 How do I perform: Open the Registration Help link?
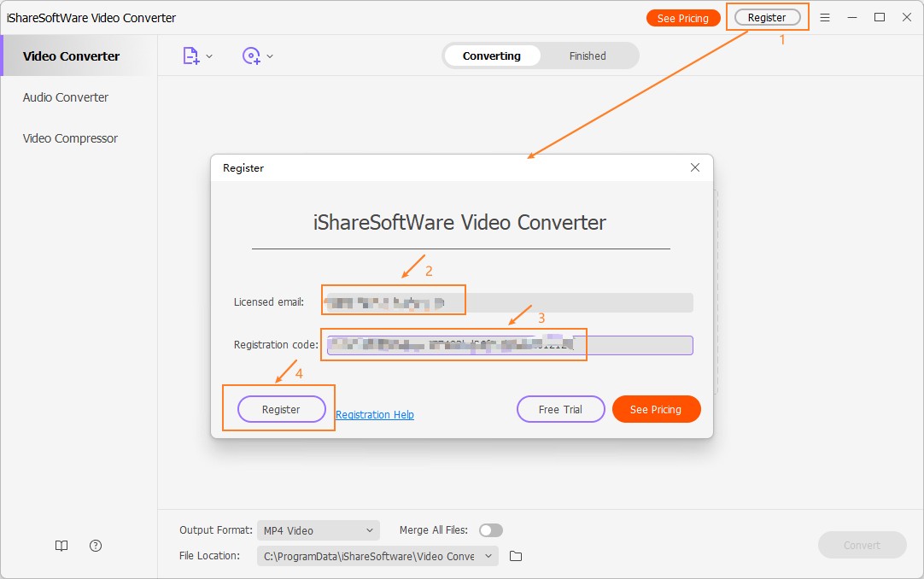375,415
